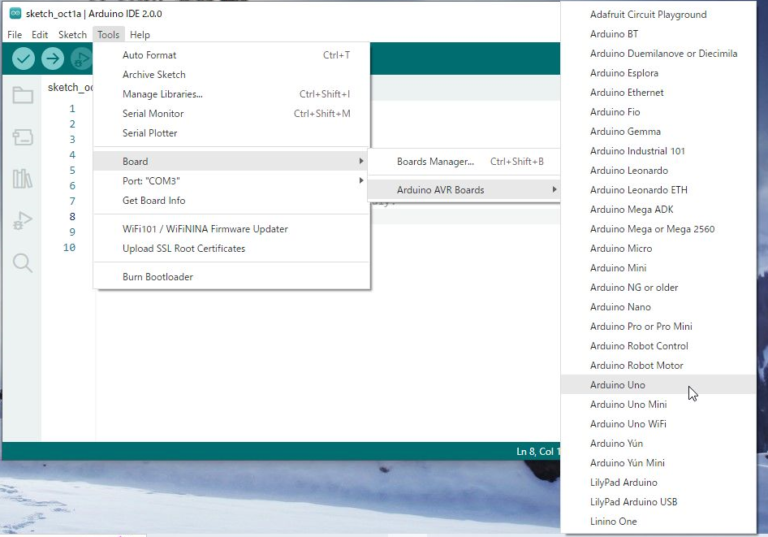768x537 pixels.
Task: Select Arduino Duemilanove or Diecimila
Action: coord(658,53)
